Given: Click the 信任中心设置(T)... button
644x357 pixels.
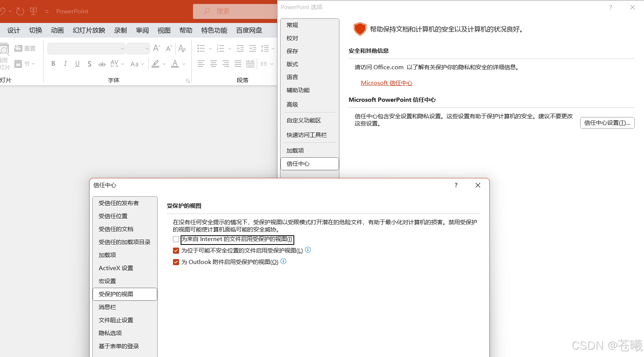Looking at the screenshot, I should [x=607, y=123].
